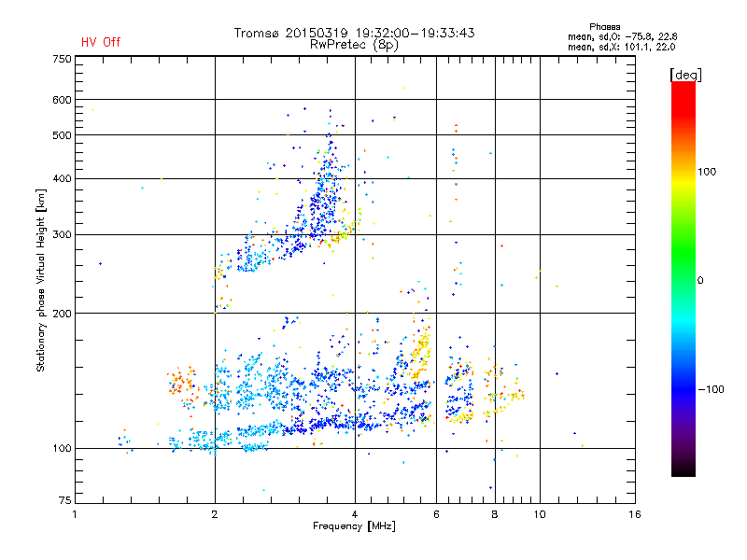Viewport: 747px width, 560px height.
Task: Click the x-axis tick label '4'
Action: pos(355,514)
